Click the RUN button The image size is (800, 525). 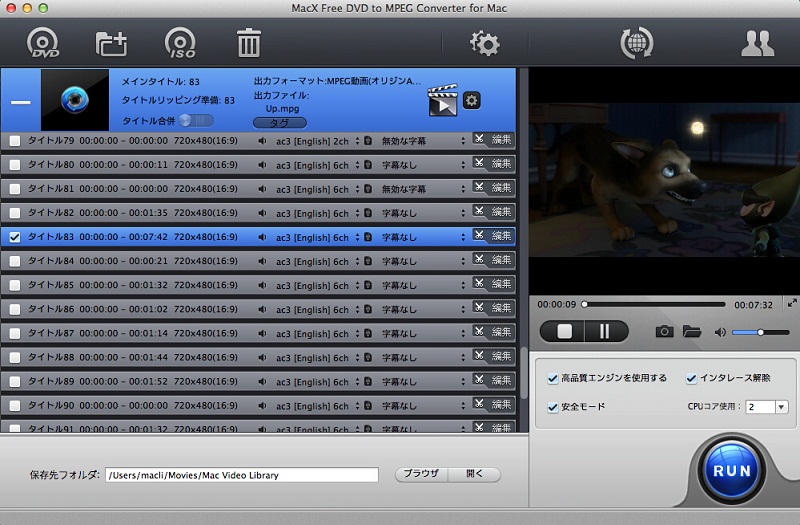click(732, 470)
